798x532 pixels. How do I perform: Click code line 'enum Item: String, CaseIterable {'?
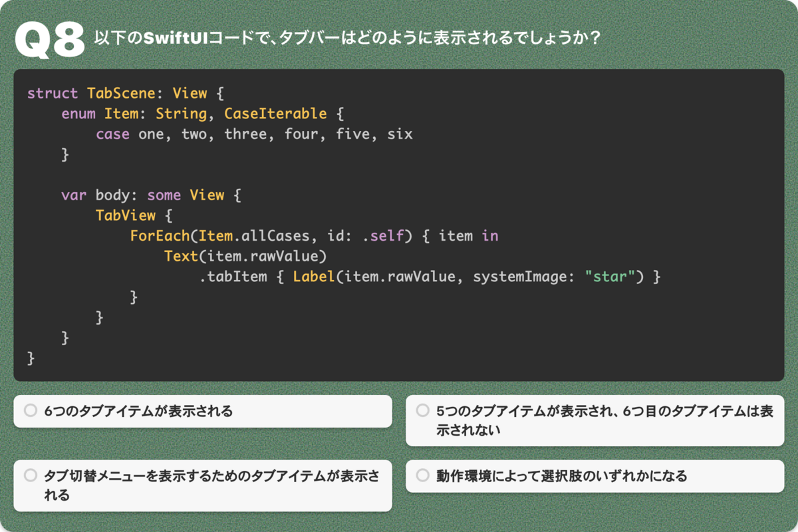pyautogui.click(x=202, y=114)
